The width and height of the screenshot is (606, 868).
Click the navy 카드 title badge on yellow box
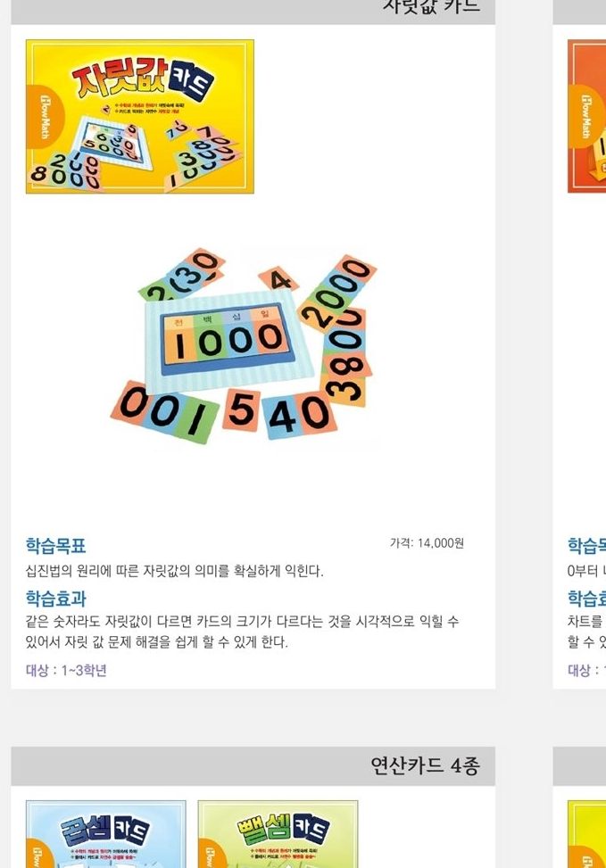tap(191, 81)
